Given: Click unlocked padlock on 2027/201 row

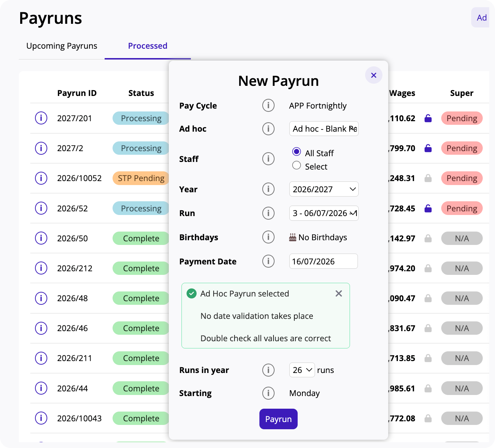Looking at the screenshot, I should (x=428, y=118).
